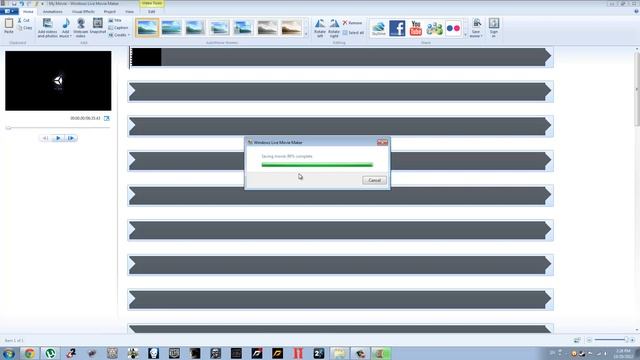Switch to the Animations tab

point(53,11)
